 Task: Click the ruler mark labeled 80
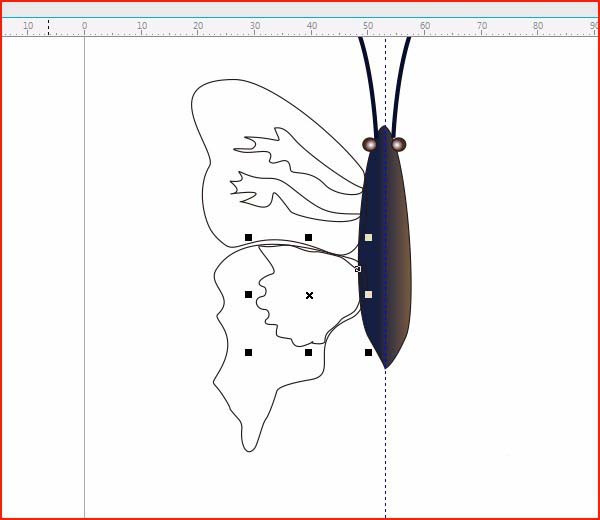(538, 26)
